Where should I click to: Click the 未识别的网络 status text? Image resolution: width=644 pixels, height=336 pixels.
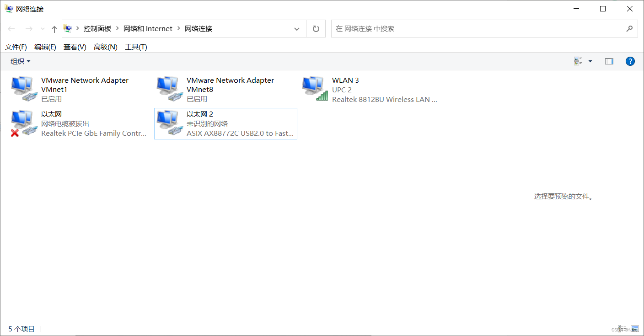(x=207, y=123)
